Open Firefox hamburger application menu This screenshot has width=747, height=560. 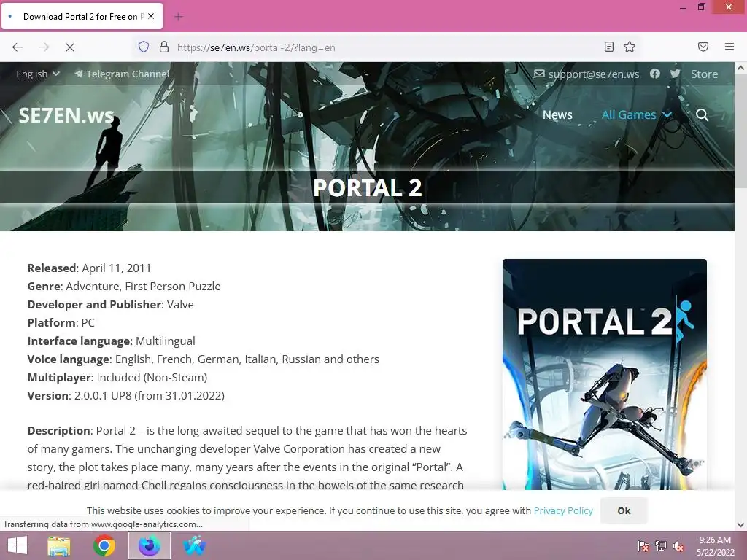[729, 47]
